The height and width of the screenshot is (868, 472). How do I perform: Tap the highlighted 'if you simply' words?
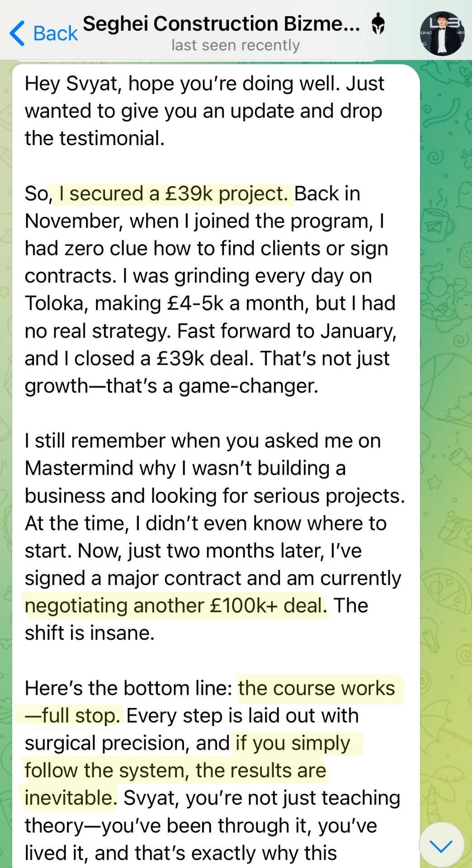tap(293, 744)
